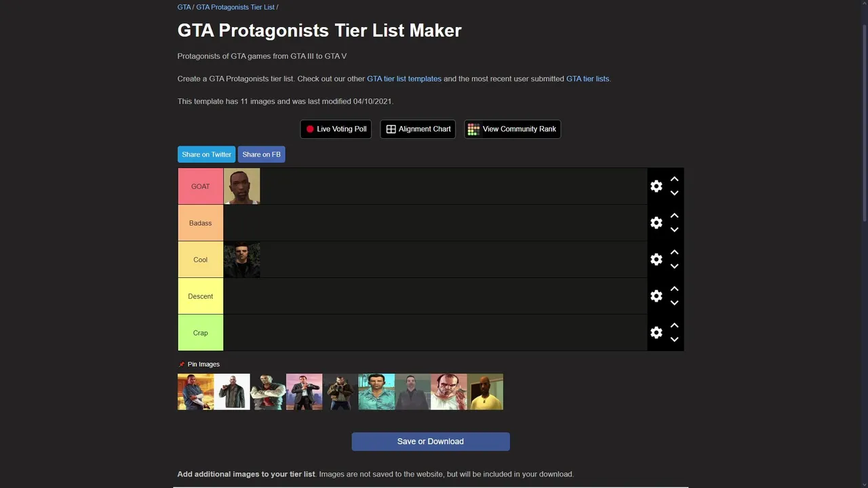This screenshot has width=868, height=488.
Task: Select Trevor image on white background
Action: click(449, 392)
